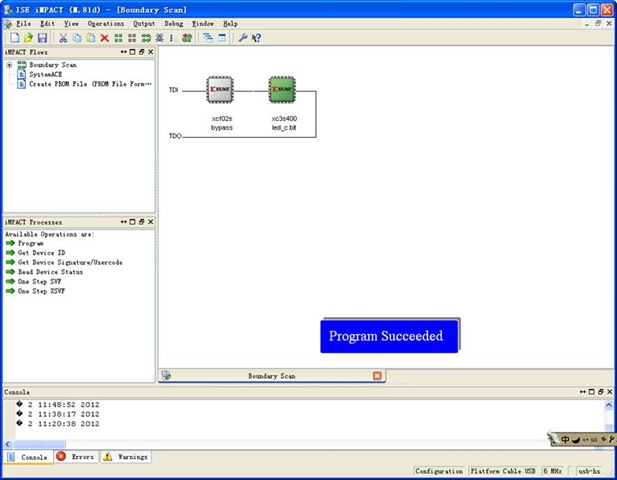Close the Boundary Scan document tab

coord(377,376)
